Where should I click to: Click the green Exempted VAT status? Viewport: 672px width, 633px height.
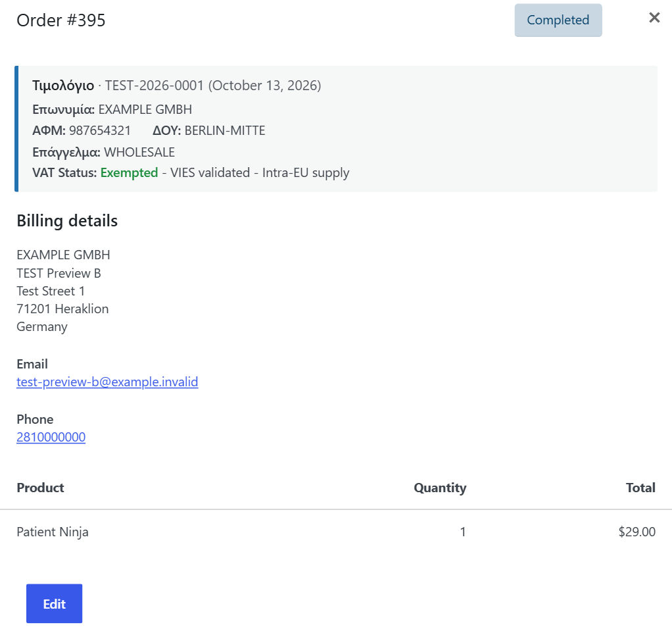129,173
